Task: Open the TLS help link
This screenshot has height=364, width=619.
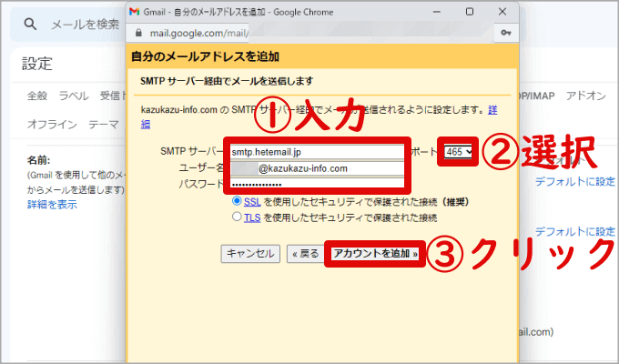Action: [x=252, y=217]
